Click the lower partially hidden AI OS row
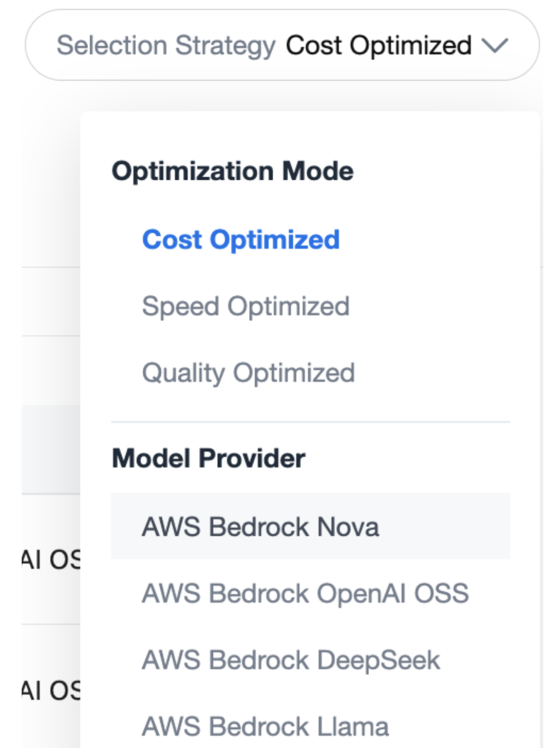Screen dimensions: 560x748 (x=51, y=690)
